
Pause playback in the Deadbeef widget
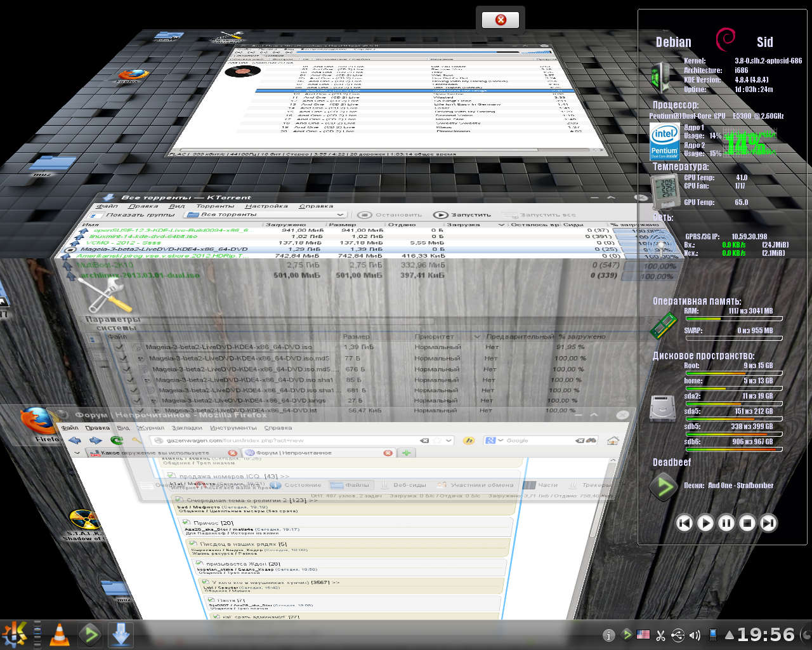[x=726, y=523]
